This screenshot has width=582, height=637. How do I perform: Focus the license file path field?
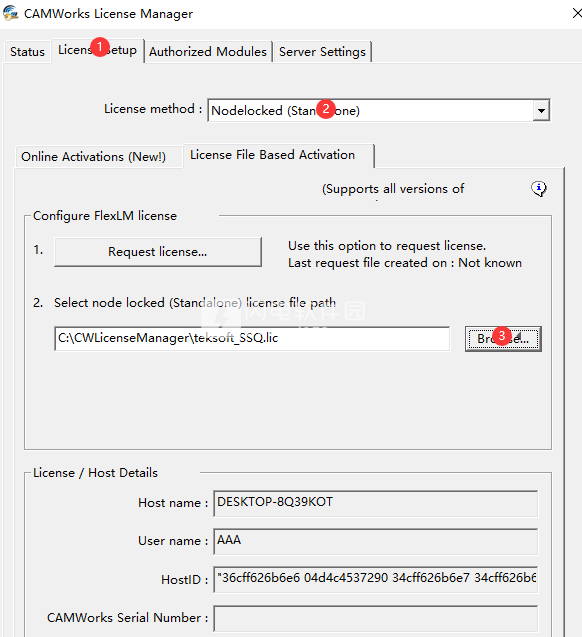point(252,338)
